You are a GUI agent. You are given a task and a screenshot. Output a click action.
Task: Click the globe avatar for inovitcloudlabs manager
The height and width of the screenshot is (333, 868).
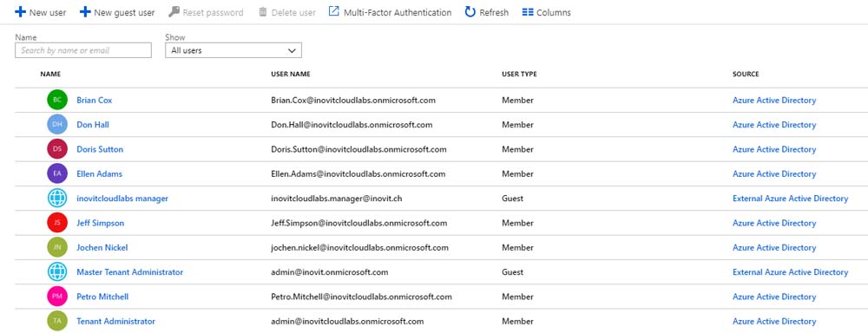tap(57, 198)
